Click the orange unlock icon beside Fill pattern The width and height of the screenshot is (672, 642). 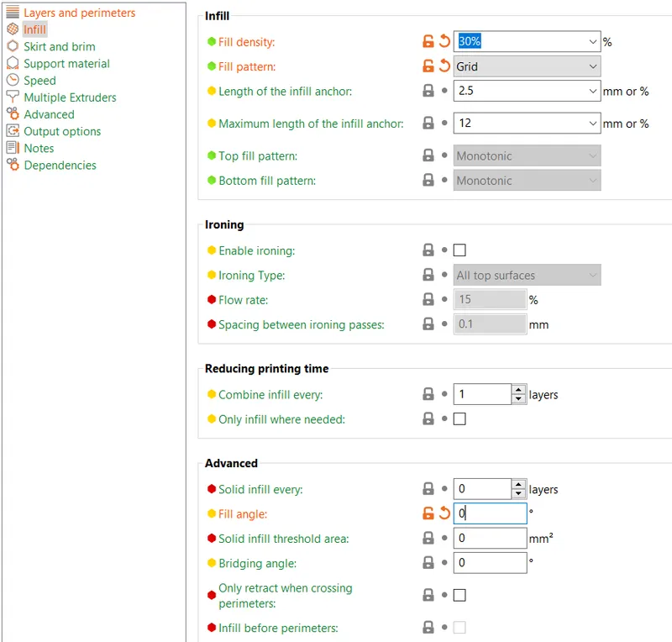point(428,66)
